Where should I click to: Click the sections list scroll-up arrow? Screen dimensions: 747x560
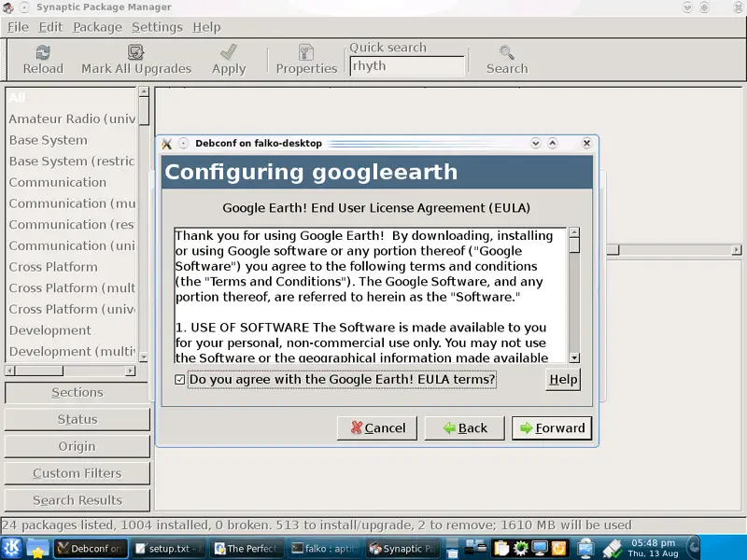[x=144, y=91]
